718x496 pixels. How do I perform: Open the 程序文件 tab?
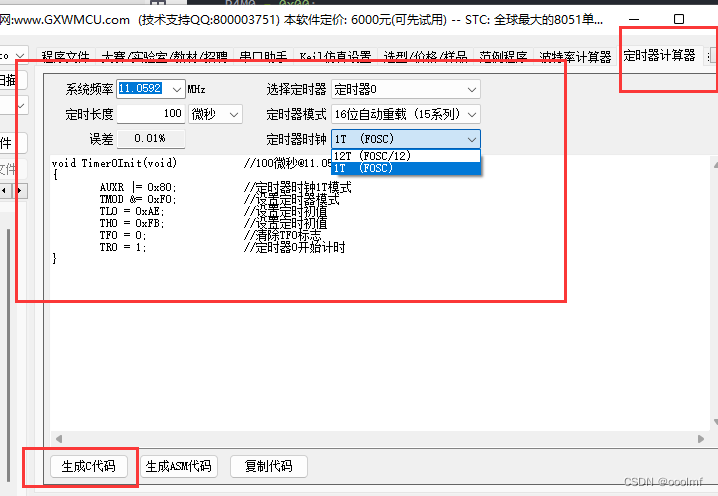(65, 56)
